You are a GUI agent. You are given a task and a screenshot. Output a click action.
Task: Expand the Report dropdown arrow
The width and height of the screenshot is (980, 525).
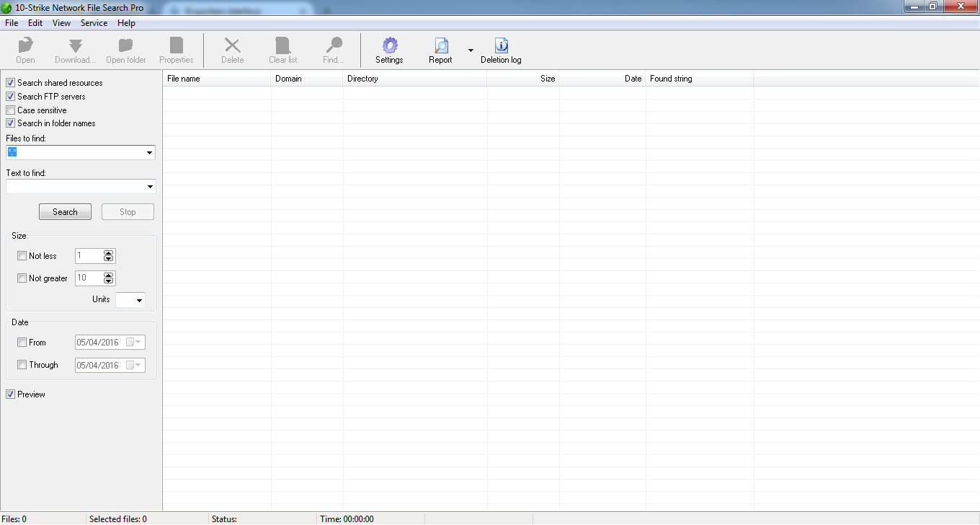tap(471, 50)
